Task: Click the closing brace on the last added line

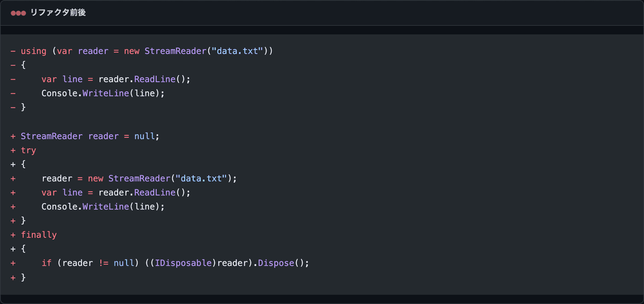Action: click(23, 277)
